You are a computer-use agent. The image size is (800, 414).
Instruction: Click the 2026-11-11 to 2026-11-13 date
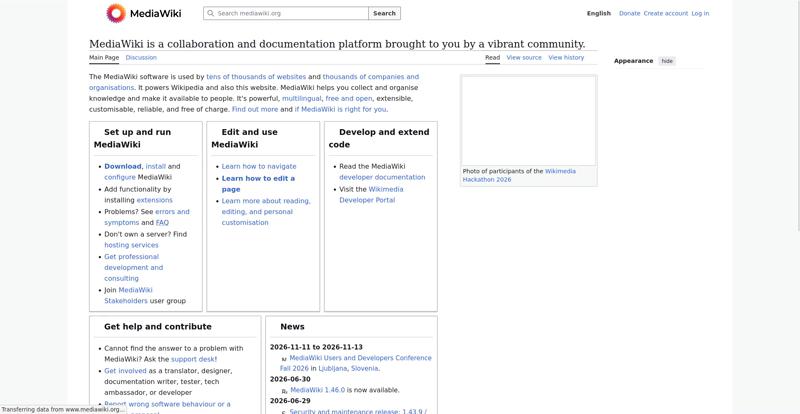pos(316,347)
